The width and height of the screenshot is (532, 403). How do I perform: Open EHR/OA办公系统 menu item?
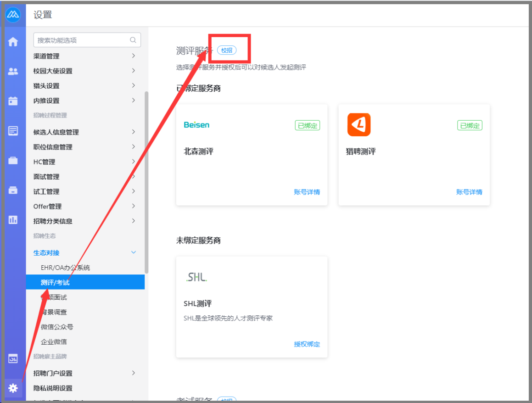click(x=66, y=268)
